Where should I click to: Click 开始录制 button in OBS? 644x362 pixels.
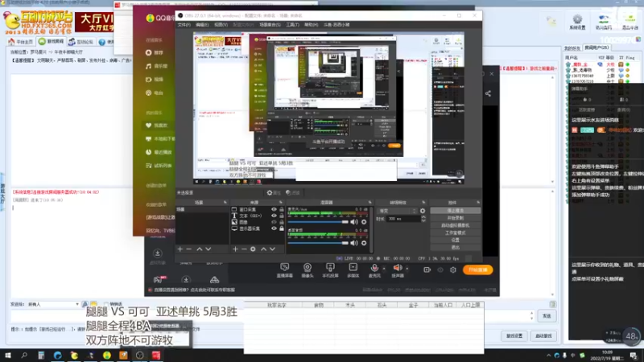tap(455, 218)
